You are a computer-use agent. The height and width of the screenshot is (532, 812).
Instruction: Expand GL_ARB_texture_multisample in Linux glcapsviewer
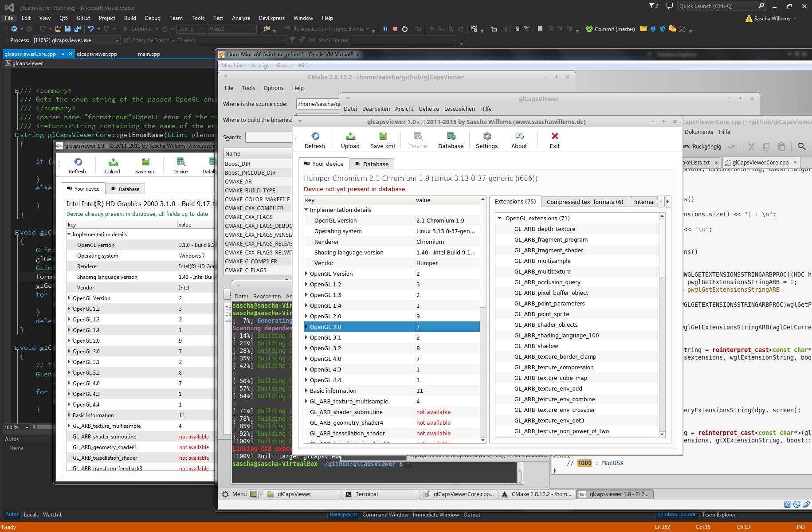pyautogui.click(x=306, y=401)
